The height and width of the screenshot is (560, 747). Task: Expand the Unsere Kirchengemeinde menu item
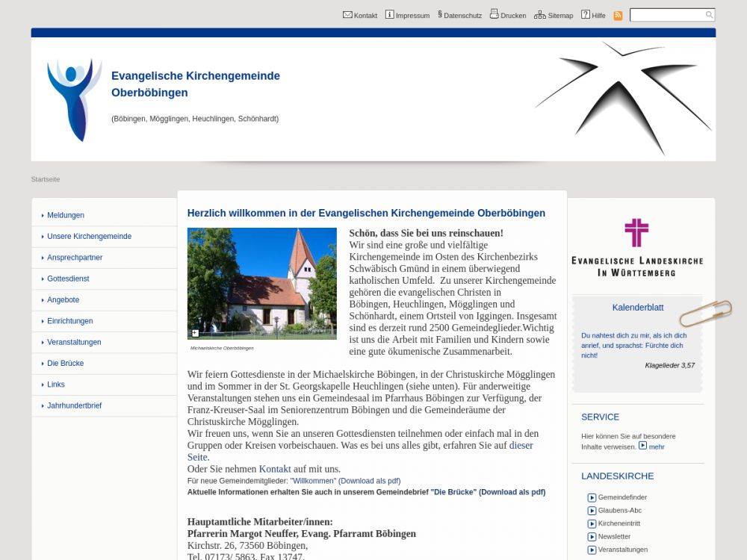[89, 237]
